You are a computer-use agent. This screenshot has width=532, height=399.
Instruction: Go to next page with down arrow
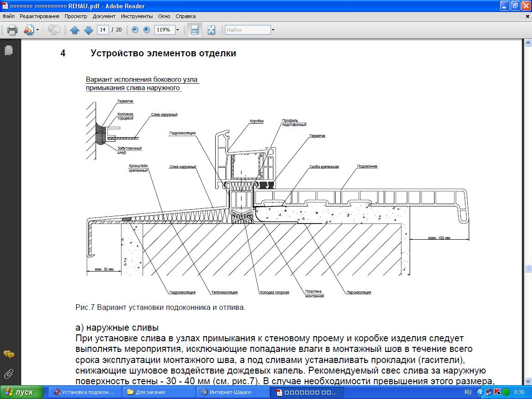88,30
